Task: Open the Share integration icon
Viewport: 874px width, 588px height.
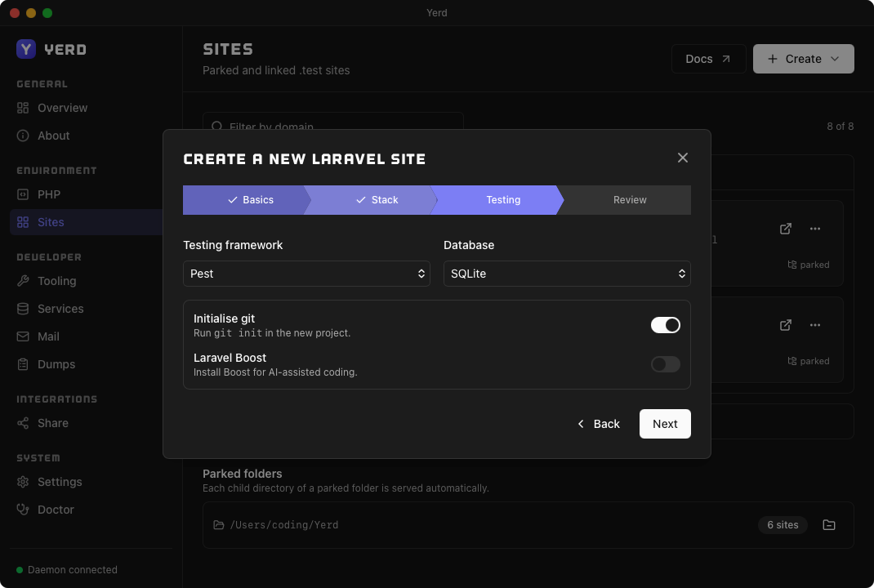Action: click(23, 423)
